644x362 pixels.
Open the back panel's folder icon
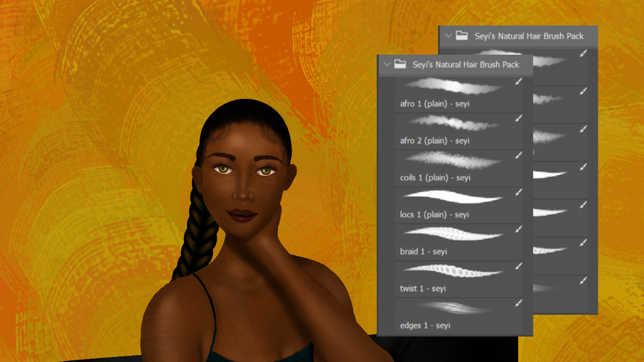click(x=461, y=36)
